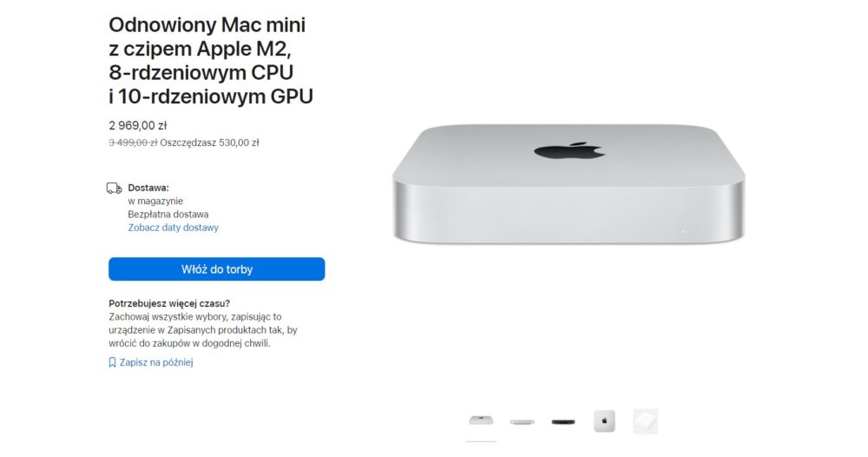Click the delivery truck icon beside Dostawa
This screenshot has width=868, height=457.
[115, 189]
